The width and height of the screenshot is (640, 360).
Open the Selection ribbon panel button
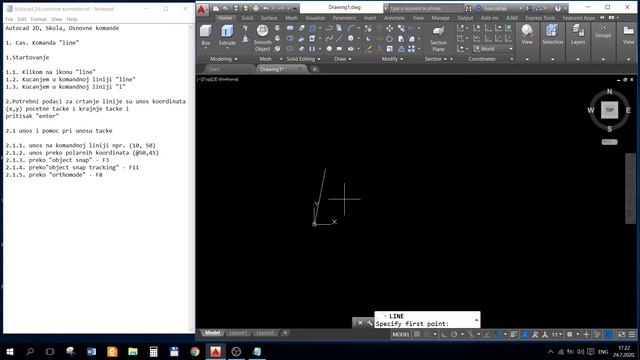552,35
